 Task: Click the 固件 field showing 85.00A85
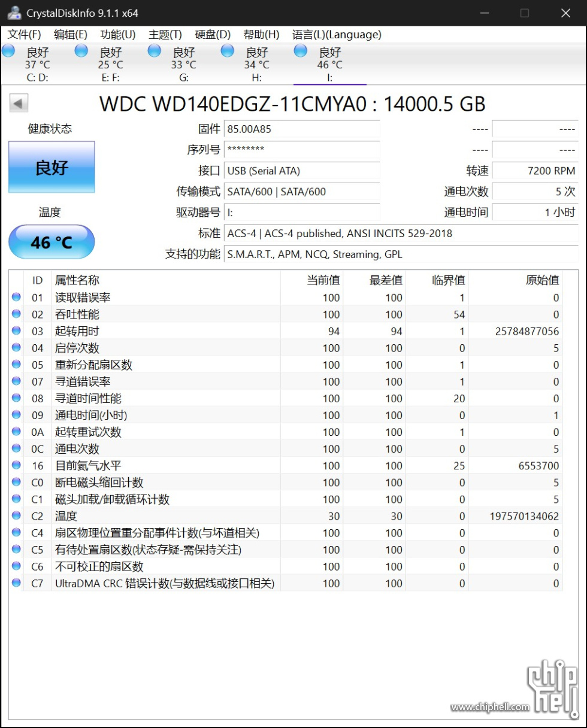[302, 129]
